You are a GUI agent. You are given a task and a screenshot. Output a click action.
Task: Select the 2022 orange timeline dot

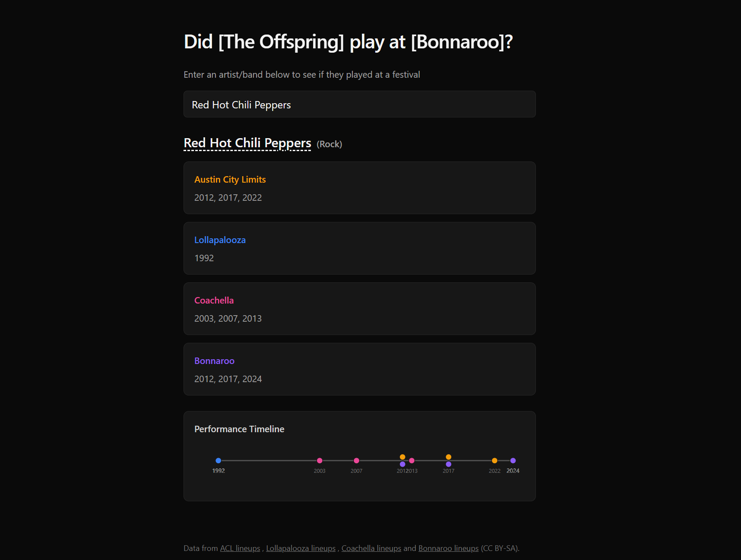494,460
